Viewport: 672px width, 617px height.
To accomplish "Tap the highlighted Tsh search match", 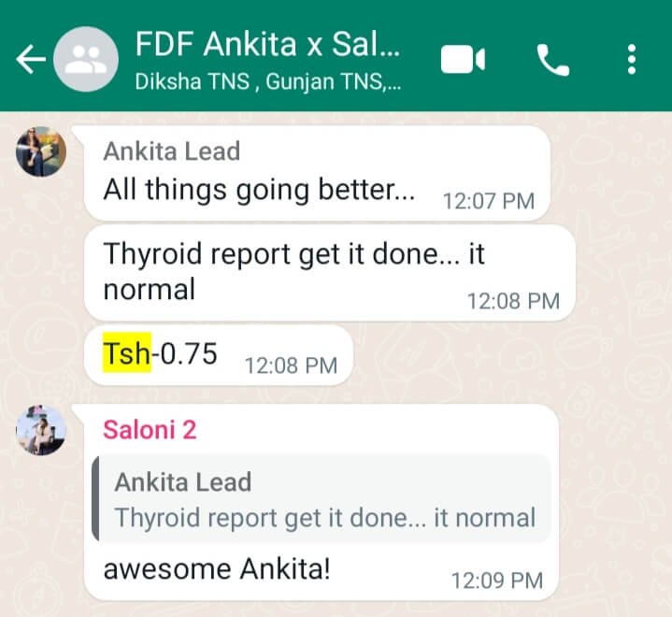I will (x=127, y=353).
